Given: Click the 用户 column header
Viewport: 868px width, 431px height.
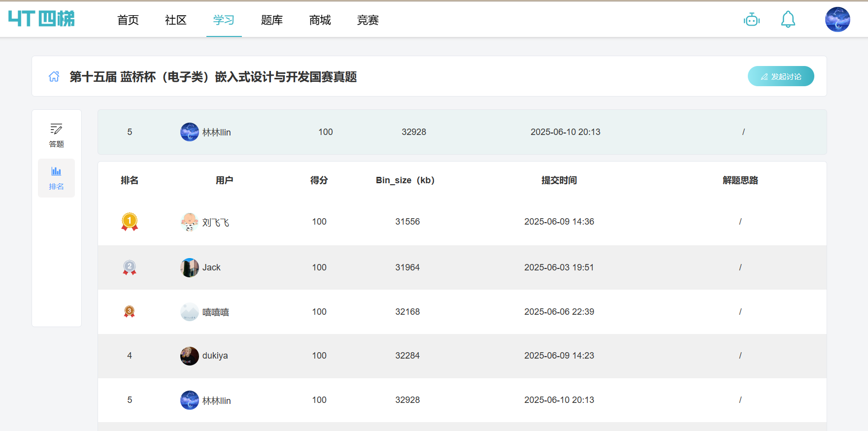Looking at the screenshot, I should 225,180.
